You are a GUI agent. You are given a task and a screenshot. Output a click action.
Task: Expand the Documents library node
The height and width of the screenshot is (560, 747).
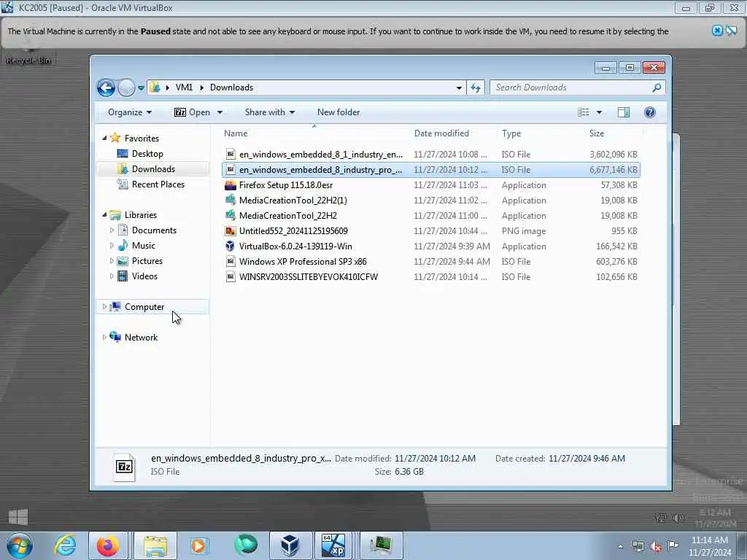point(112,230)
